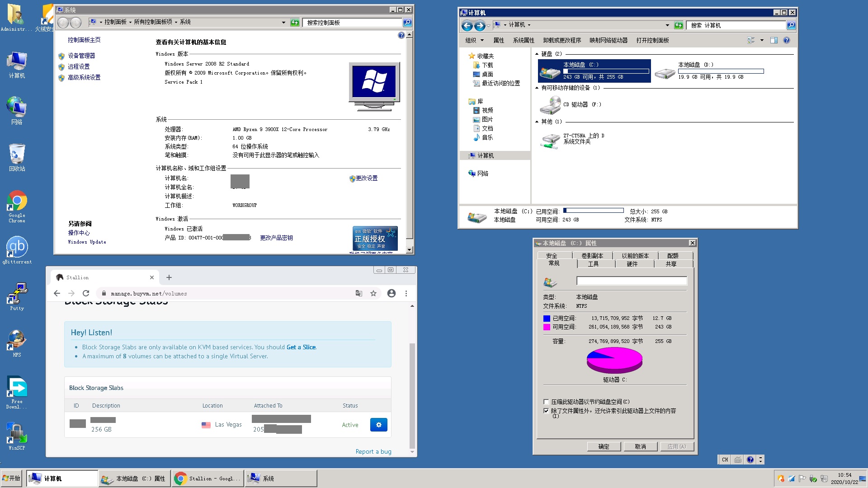Viewport: 868px width, 488px height.
Task: Switch to the Quota tab in properties dialog
Action: [673, 256]
